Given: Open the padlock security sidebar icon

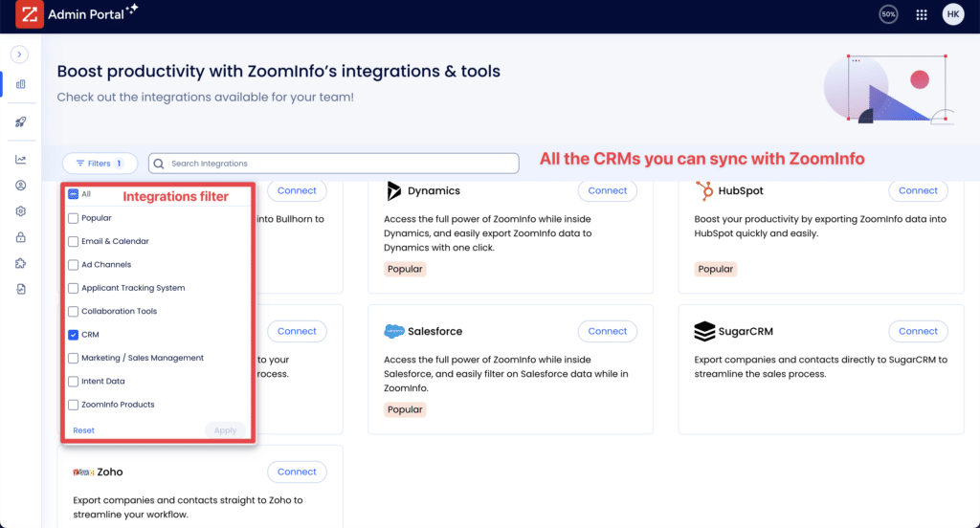Looking at the screenshot, I should pyautogui.click(x=21, y=237).
